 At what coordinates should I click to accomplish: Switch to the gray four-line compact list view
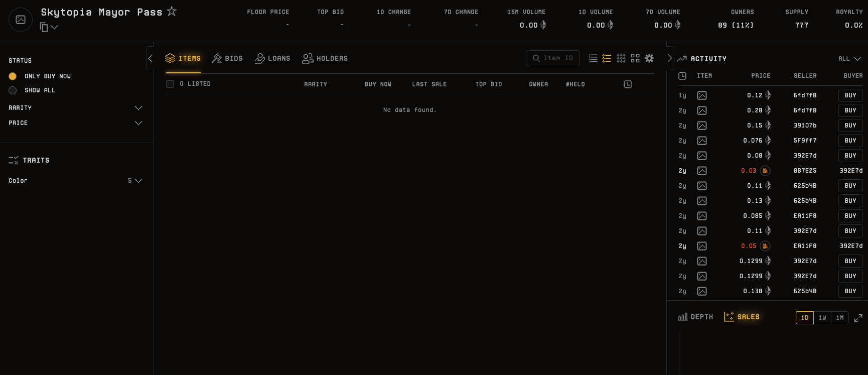tap(593, 58)
